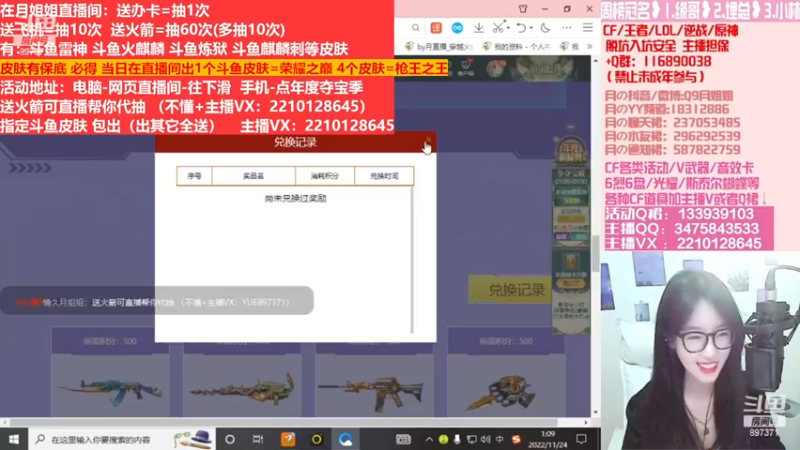The width and height of the screenshot is (800, 450).
Task: Open Cortana circle on taskbar
Action: click(230, 439)
